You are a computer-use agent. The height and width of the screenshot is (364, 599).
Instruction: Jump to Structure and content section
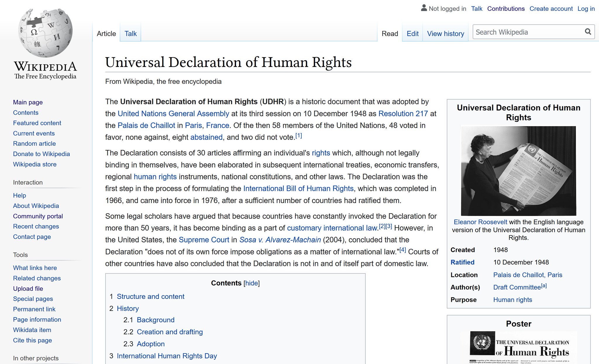150,297
